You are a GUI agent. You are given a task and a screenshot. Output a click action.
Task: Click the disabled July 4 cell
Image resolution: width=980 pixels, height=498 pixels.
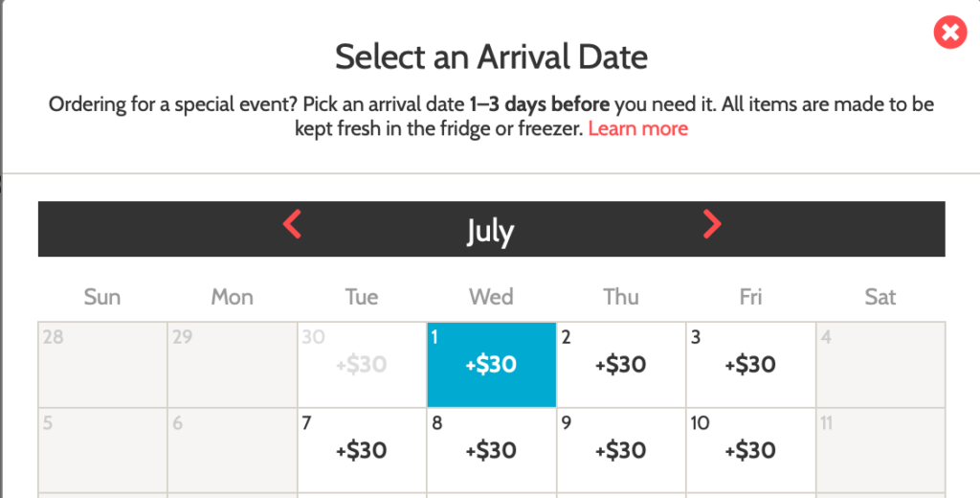880,365
